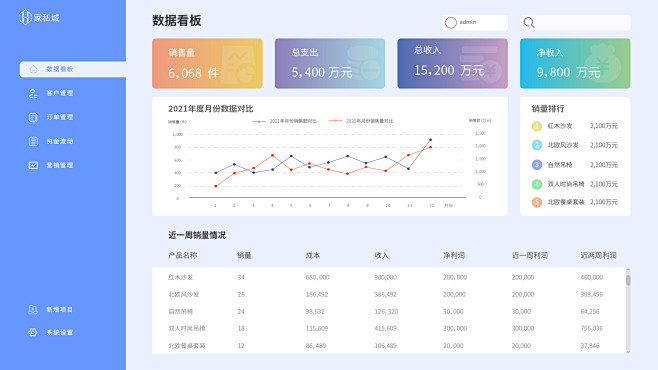The width and height of the screenshot is (658, 370).
Task: Click 新增项目 in the sidebar
Action: pyautogui.click(x=60, y=310)
